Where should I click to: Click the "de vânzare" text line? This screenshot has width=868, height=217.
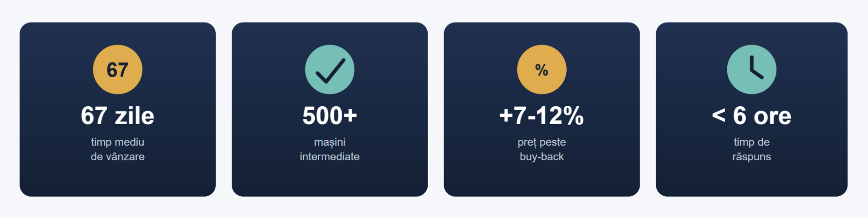[x=118, y=157]
